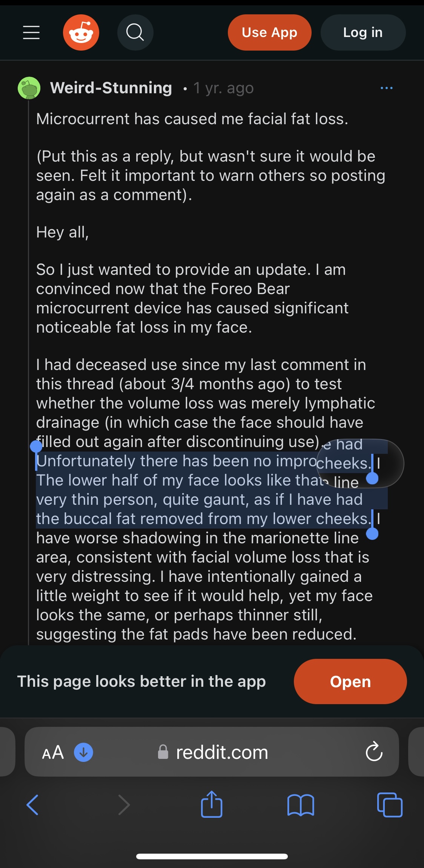Open Weird-Stunning username profile link
The height and width of the screenshot is (868, 424).
[111, 88]
